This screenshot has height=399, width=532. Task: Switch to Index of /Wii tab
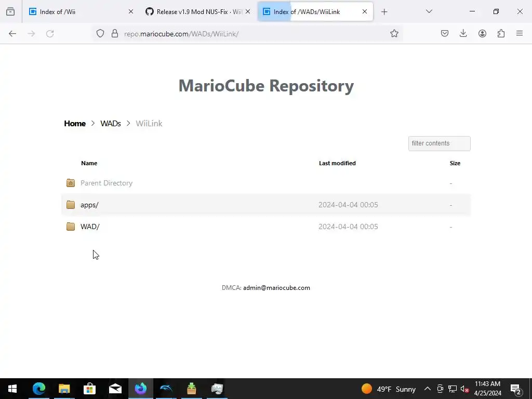coord(80,11)
